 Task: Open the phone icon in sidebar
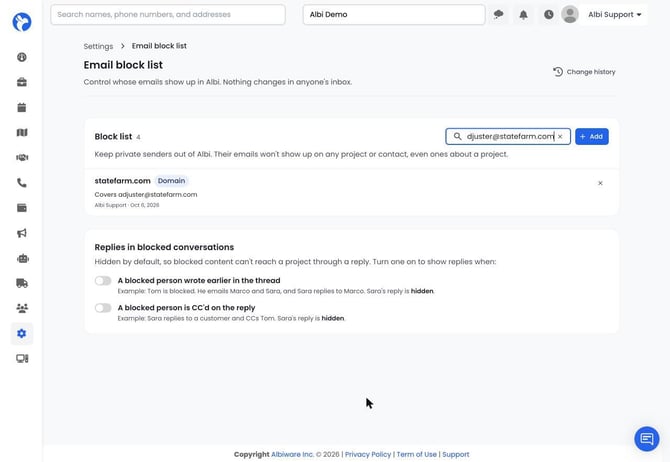coord(22,183)
